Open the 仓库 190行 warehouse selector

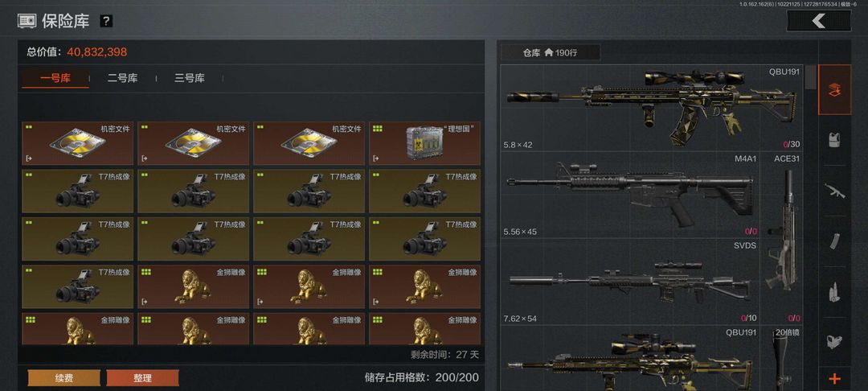pyautogui.click(x=551, y=52)
